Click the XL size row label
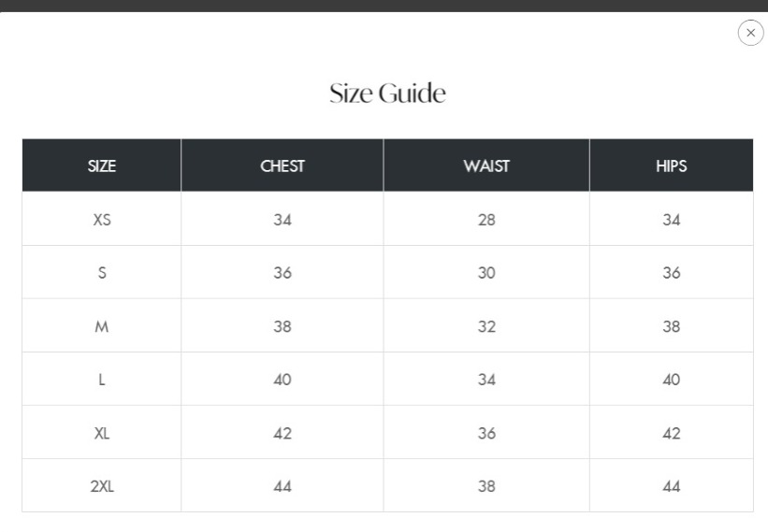The height and width of the screenshot is (532, 768). 102,433
